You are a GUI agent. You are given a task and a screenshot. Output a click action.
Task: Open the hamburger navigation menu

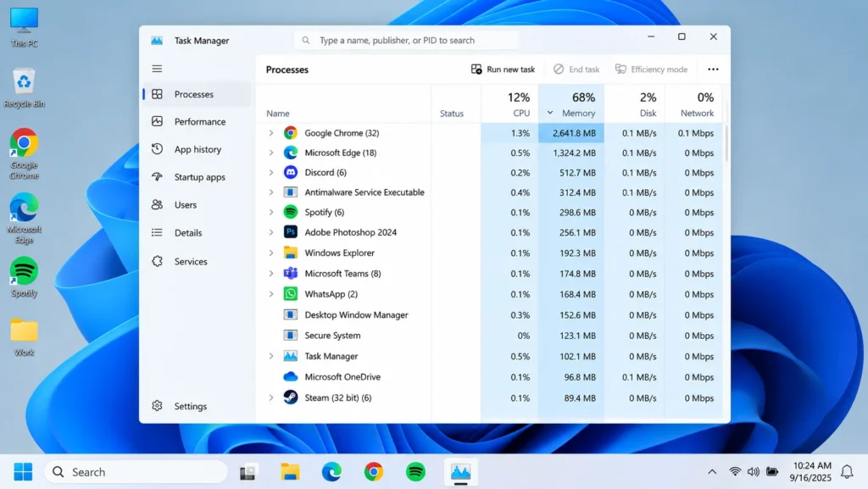(x=157, y=69)
